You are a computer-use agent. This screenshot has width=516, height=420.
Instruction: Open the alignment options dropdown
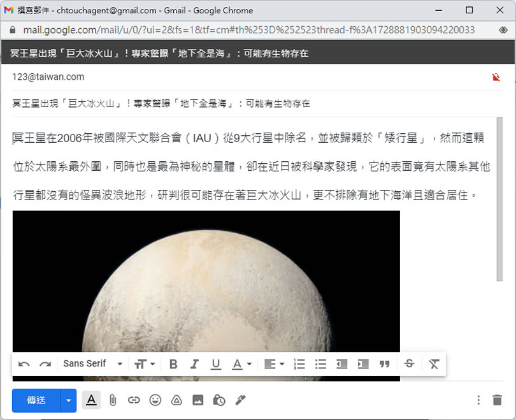point(274,364)
